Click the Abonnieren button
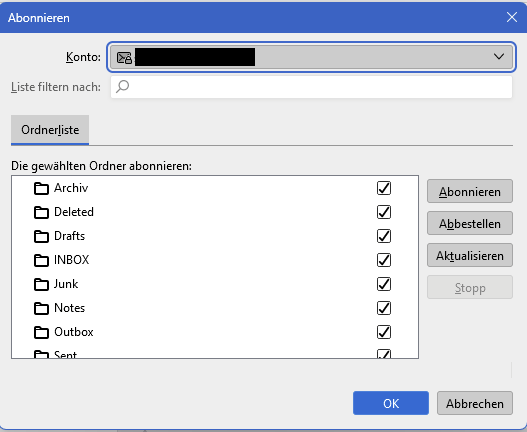Viewport: 527px width, 432px height. click(470, 191)
